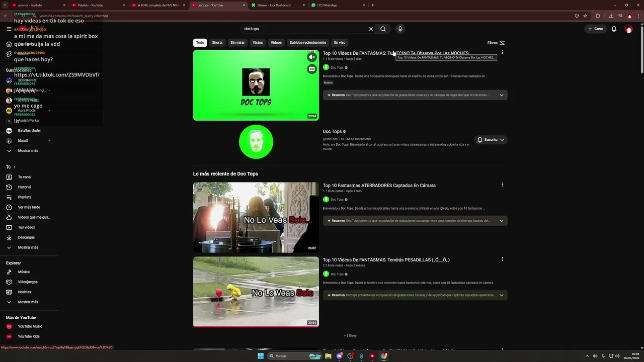Open Playlists in the sidebar

[29, 197]
